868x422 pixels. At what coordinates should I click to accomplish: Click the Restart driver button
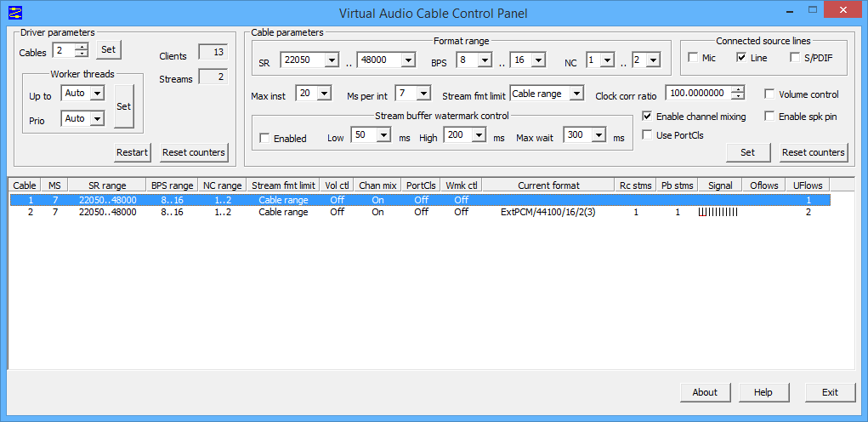point(133,152)
